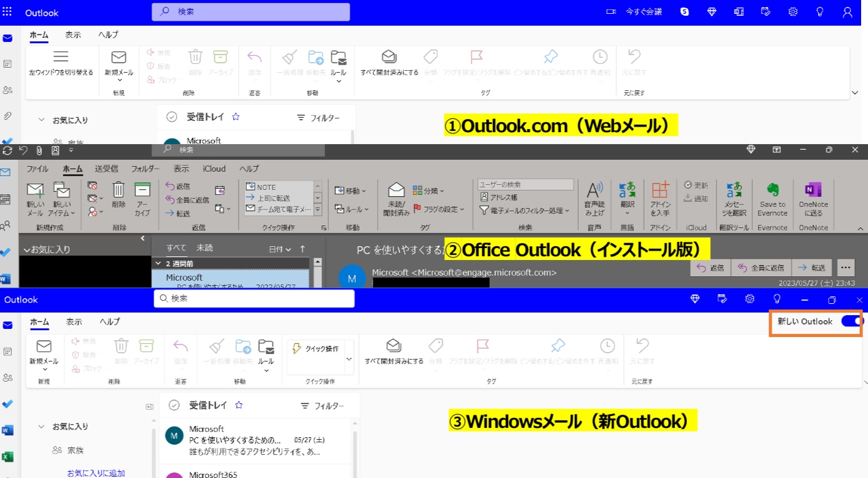This screenshot has width=868, height=478.
Task: Select 家族 folder in new Outlook favorites
Action: pyautogui.click(x=75, y=450)
